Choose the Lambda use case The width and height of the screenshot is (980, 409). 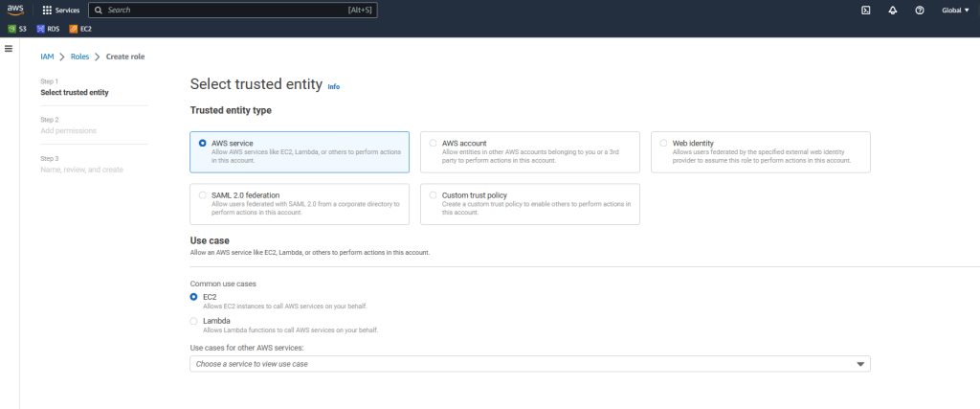click(x=193, y=321)
